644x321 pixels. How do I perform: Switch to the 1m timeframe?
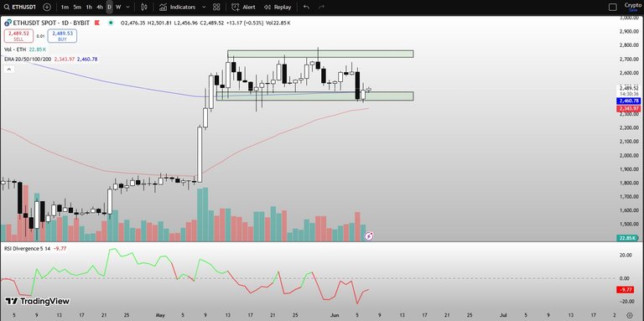click(x=65, y=7)
